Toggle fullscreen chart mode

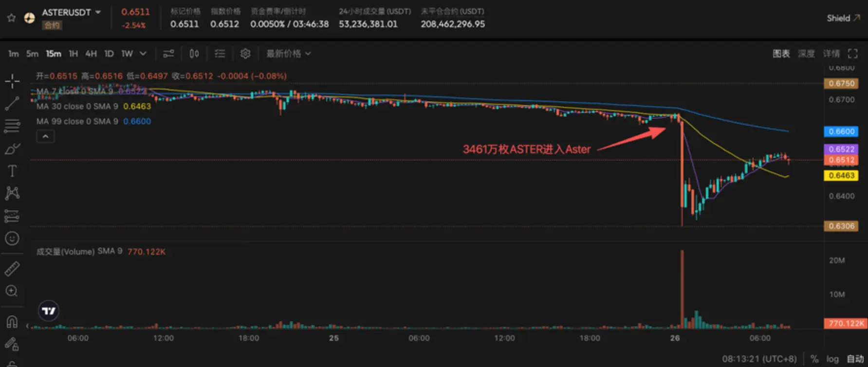point(853,54)
